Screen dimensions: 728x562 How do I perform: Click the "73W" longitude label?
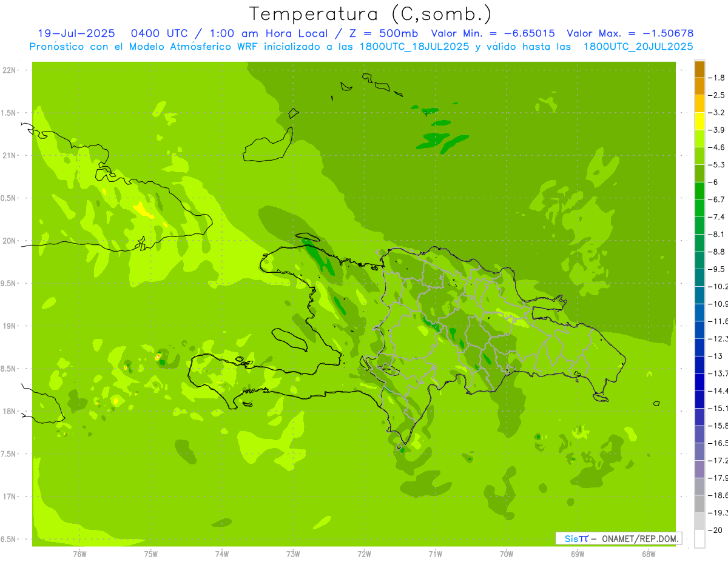[293, 554]
